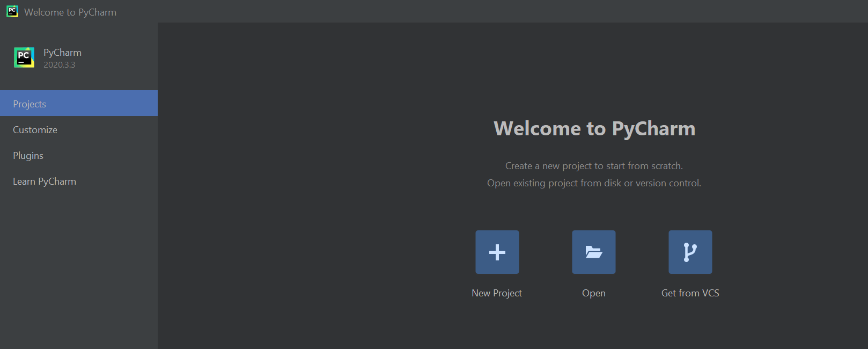Click the Open label under folder button
The width and height of the screenshot is (868, 349).
[593, 293]
